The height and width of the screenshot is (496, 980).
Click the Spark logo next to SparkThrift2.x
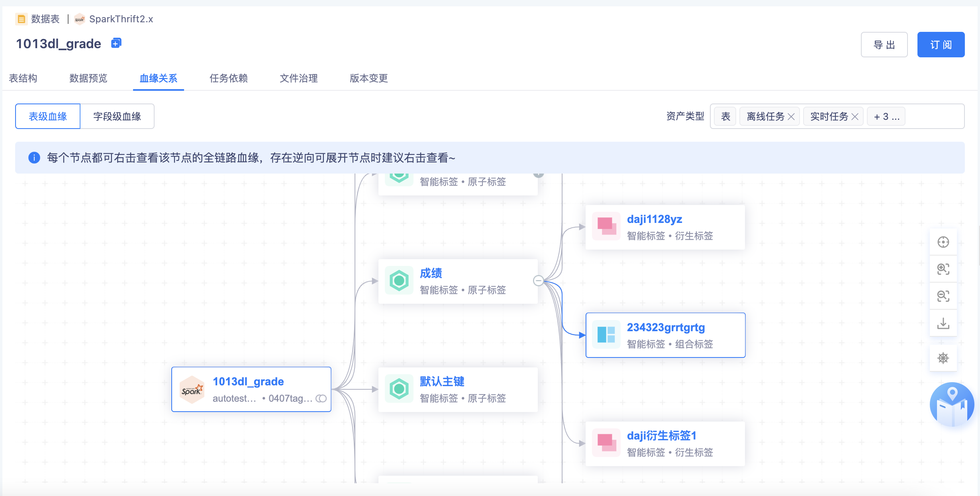click(x=80, y=19)
